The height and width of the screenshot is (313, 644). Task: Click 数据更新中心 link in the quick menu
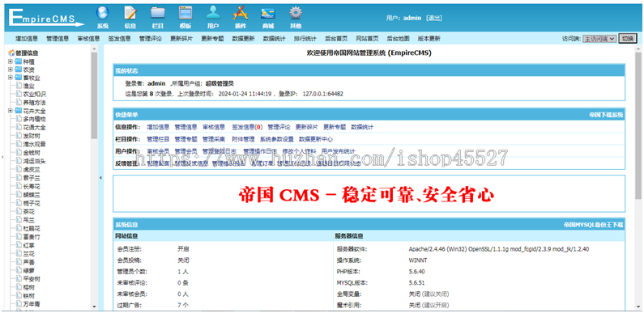316,139
